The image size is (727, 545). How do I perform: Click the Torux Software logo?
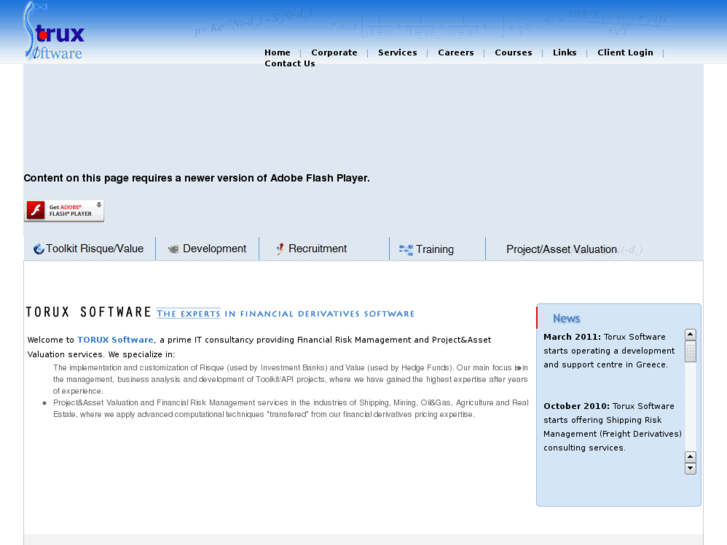click(54, 31)
